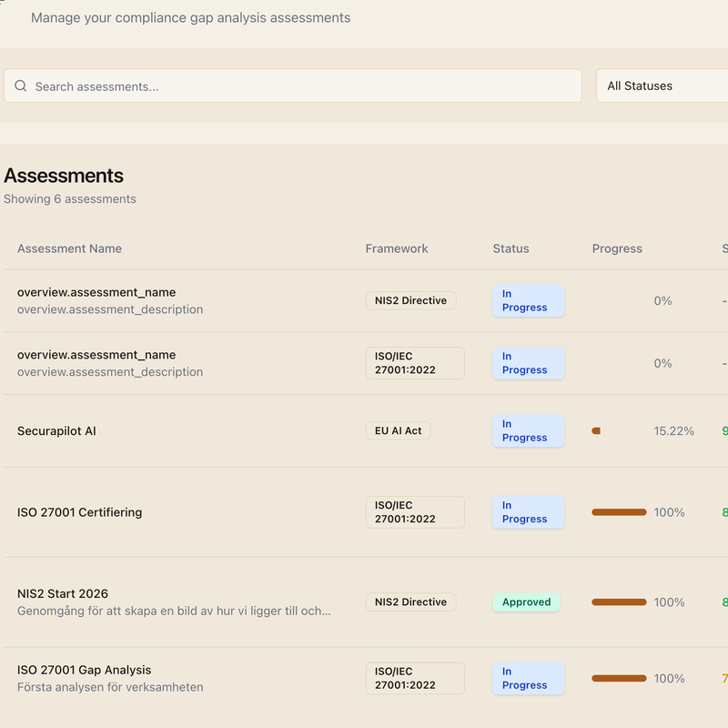
Task: Focus the Search assessments field
Action: coord(292,86)
